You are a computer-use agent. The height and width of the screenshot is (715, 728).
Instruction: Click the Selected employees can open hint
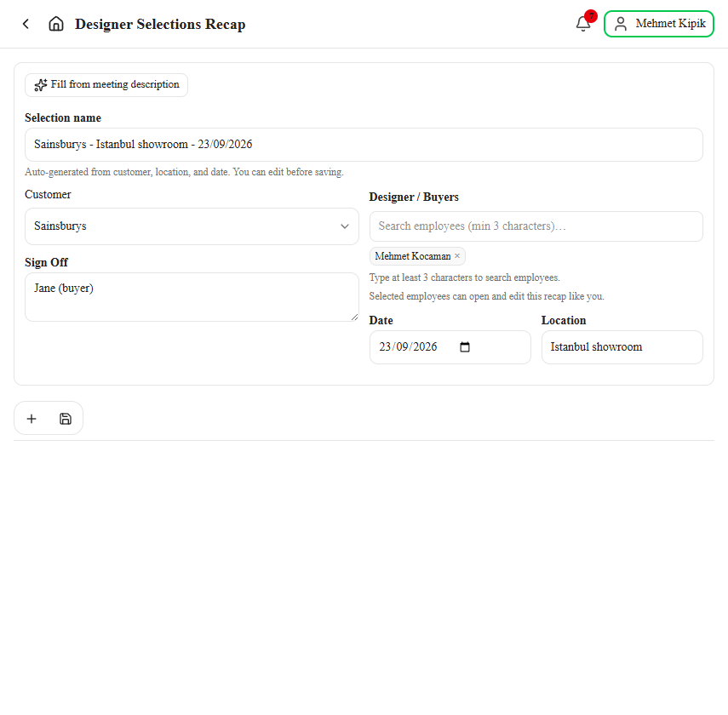(486, 296)
